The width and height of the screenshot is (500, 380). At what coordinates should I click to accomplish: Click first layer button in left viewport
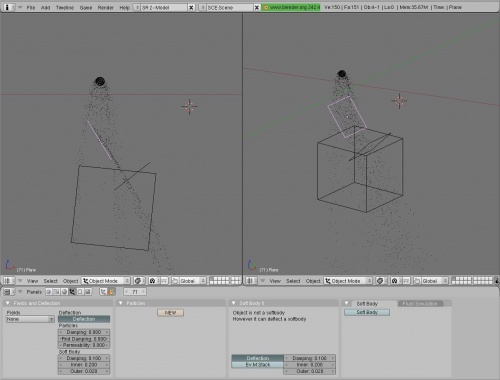[x=212, y=279]
